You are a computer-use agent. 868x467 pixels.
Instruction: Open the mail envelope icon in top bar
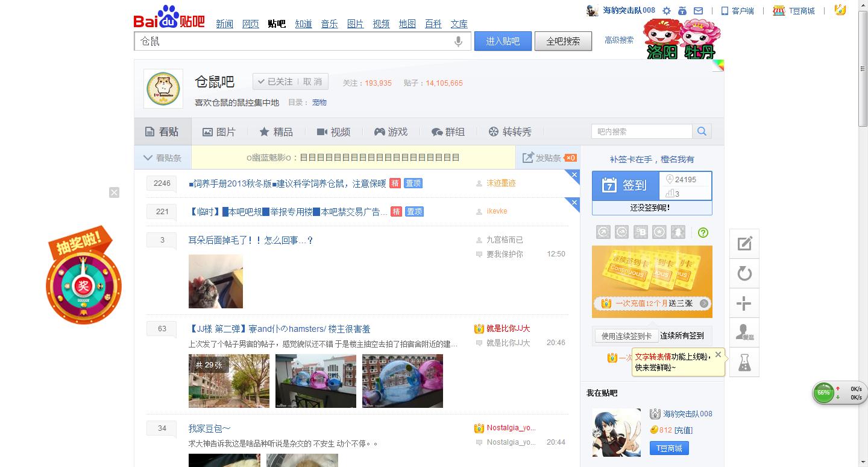point(699,10)
